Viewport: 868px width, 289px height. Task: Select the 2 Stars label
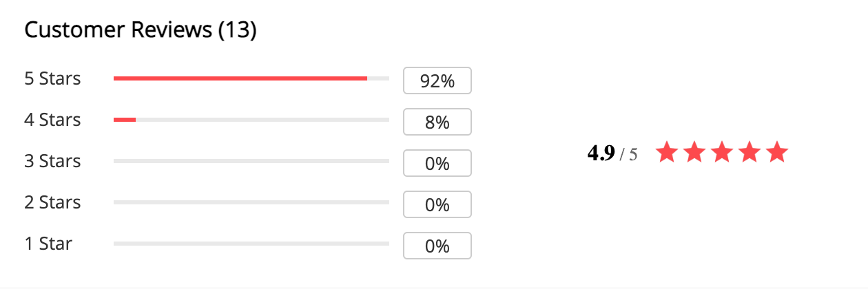point(52,202)
